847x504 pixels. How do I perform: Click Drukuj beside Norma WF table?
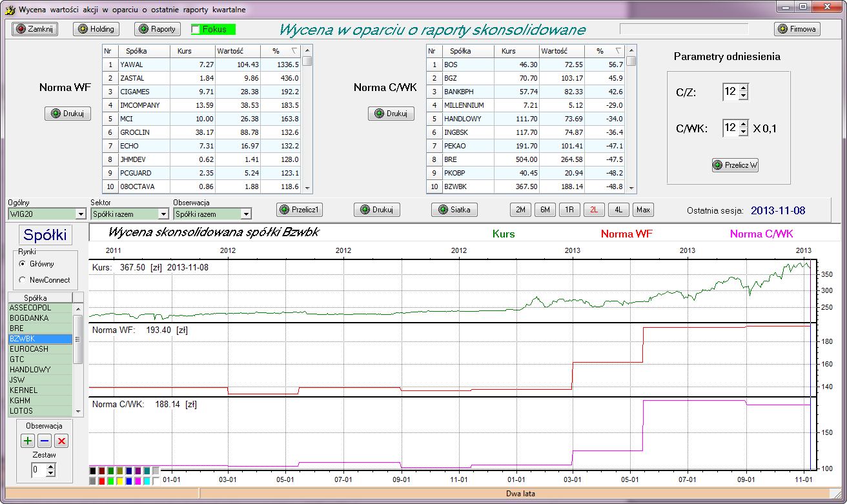point(68,114)
